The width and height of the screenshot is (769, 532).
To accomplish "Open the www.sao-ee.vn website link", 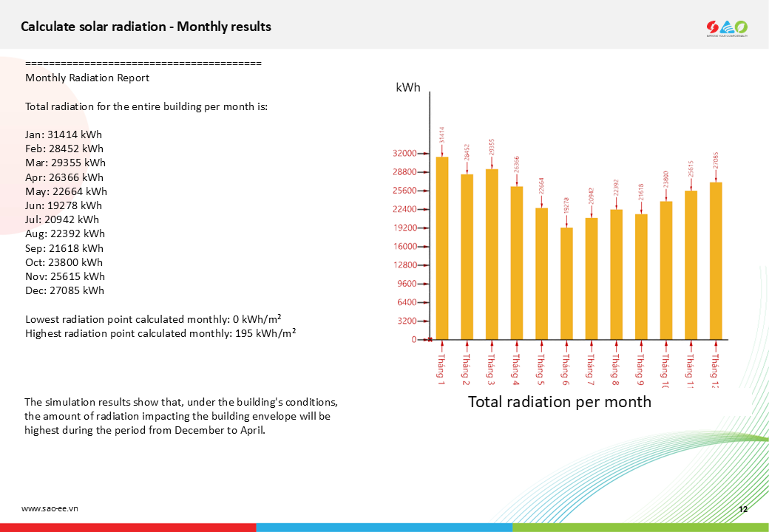I will [50, 508].
